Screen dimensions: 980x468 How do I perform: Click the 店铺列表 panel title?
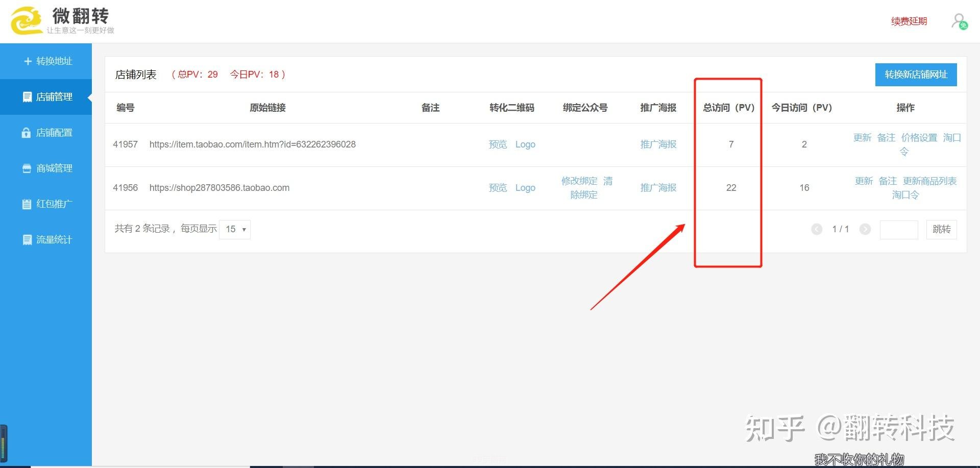point(136,75)
